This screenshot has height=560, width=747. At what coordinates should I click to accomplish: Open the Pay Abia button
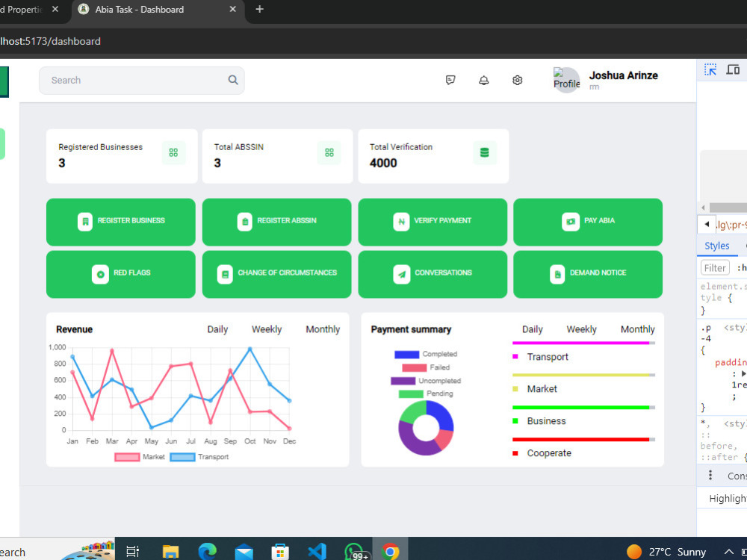tap(588, 222)
